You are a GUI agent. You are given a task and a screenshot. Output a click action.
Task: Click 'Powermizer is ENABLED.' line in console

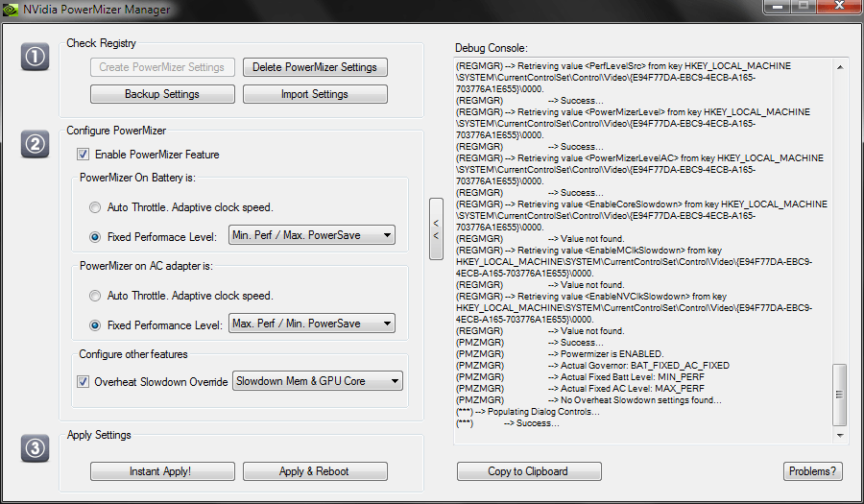point(612,354)
